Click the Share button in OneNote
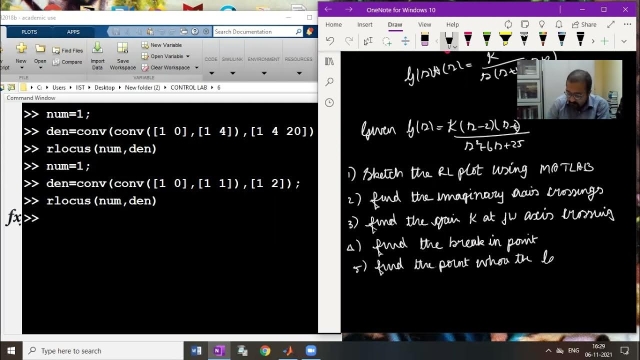The height and width of the screenshot is (360, 640). pos(584,24)
